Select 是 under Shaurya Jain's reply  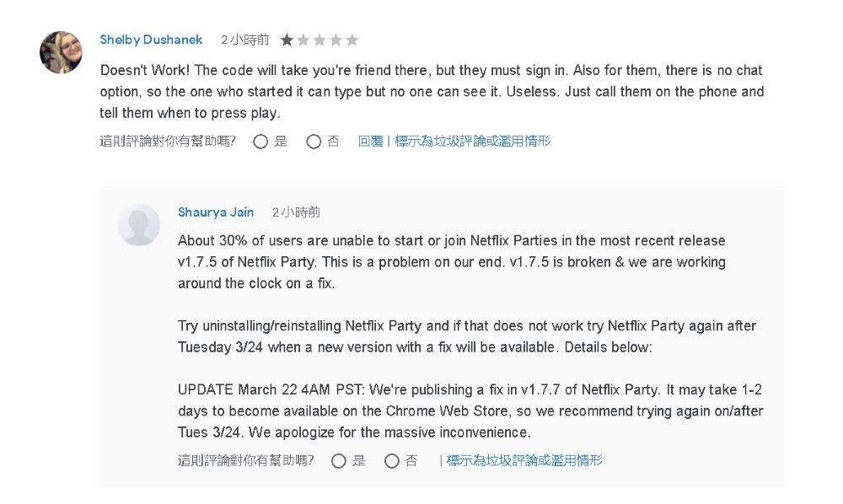[x=339, y=461]
